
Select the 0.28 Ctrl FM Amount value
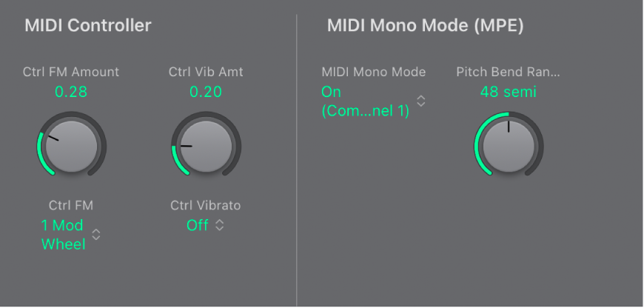coord(71,92)
